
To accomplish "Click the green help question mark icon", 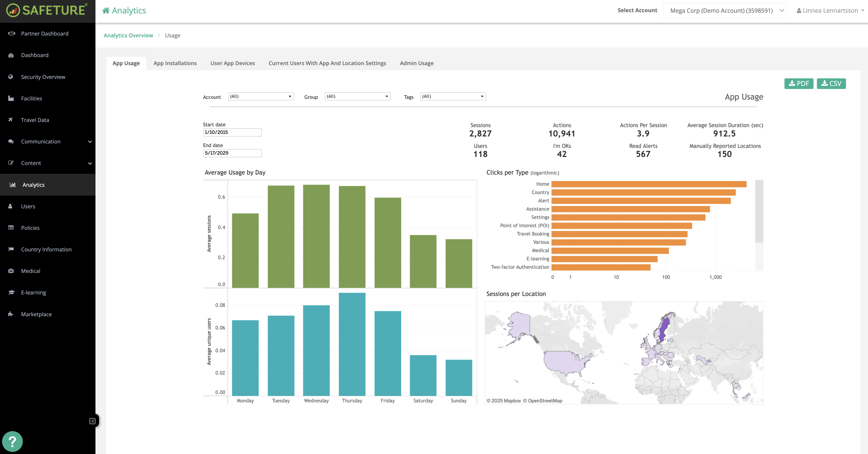I will (12, 441).
